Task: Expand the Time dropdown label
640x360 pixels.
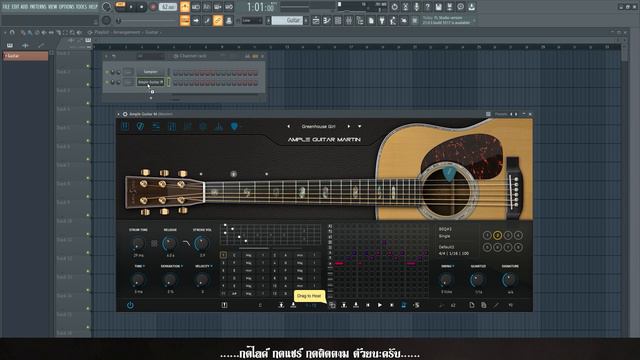Action: (x=140, y=266)
